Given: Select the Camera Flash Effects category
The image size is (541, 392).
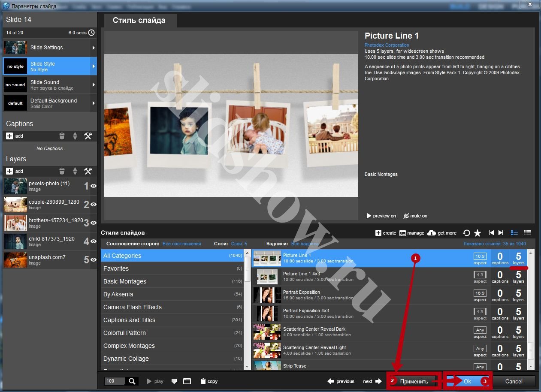Looking at the screenshot, I should (172, 307).
